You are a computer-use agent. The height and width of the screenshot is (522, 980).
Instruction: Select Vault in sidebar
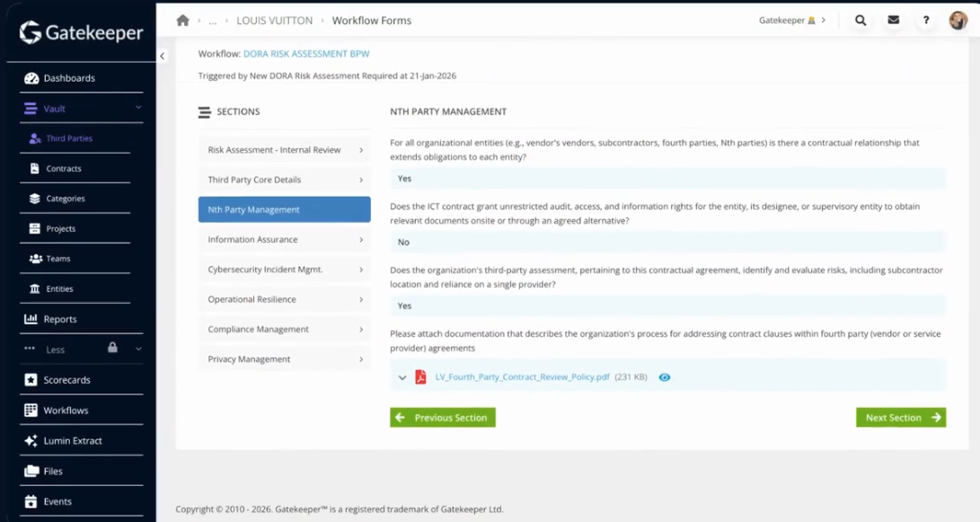click(x=55, y=109)
